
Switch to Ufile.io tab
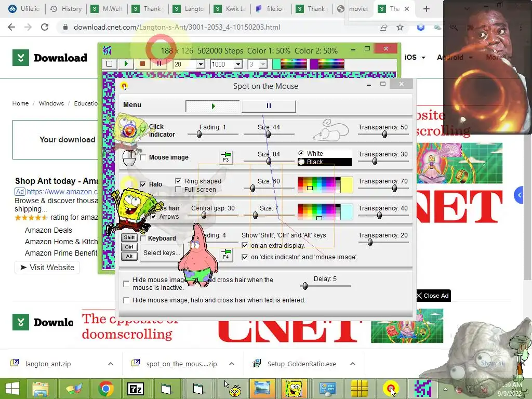24,9
